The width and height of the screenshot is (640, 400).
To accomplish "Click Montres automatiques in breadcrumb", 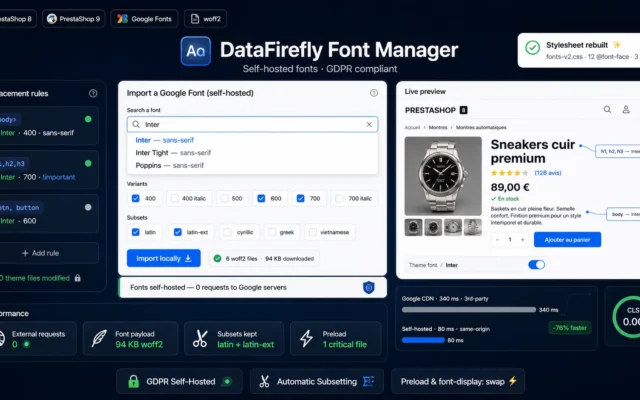I will tap(481, 127).
